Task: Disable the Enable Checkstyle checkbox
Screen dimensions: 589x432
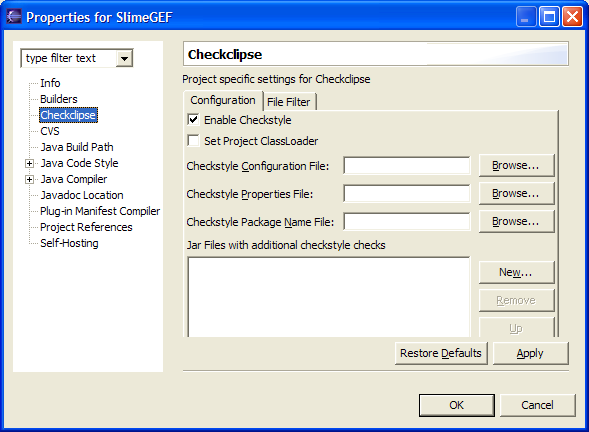Action: pyautogui.click(x=193, y=120)
